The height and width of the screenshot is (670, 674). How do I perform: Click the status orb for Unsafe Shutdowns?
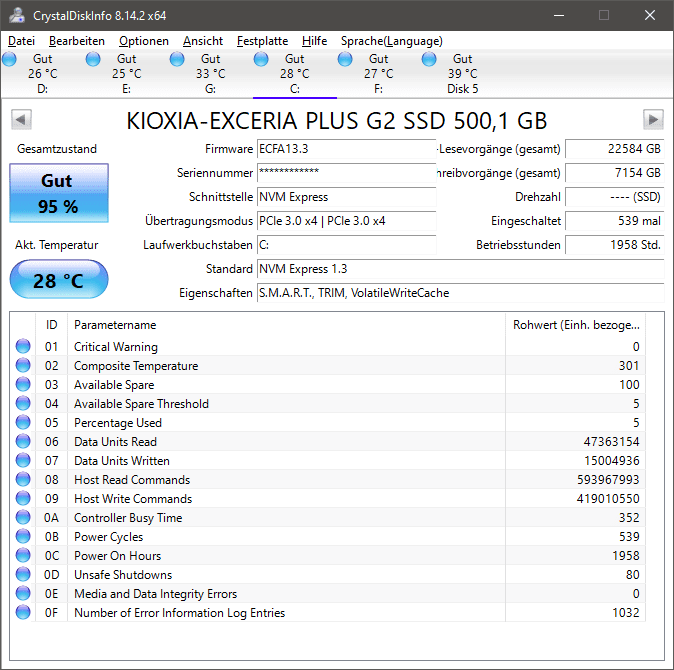tap(23, 574)
